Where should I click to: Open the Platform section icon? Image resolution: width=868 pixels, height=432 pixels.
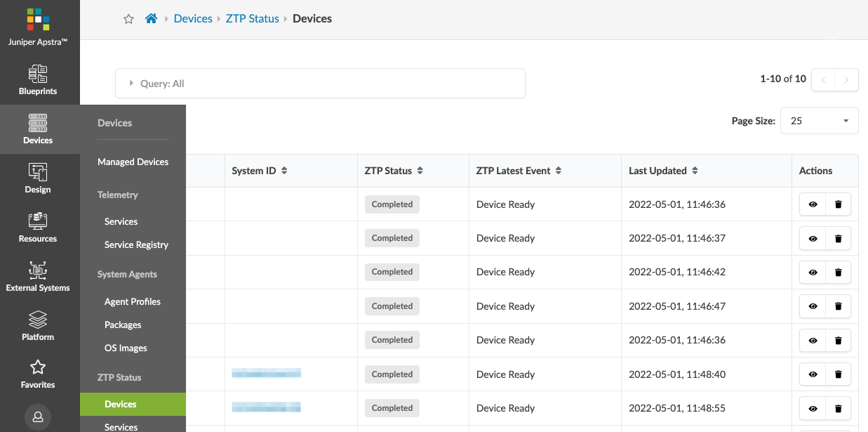tap(38, 326)
